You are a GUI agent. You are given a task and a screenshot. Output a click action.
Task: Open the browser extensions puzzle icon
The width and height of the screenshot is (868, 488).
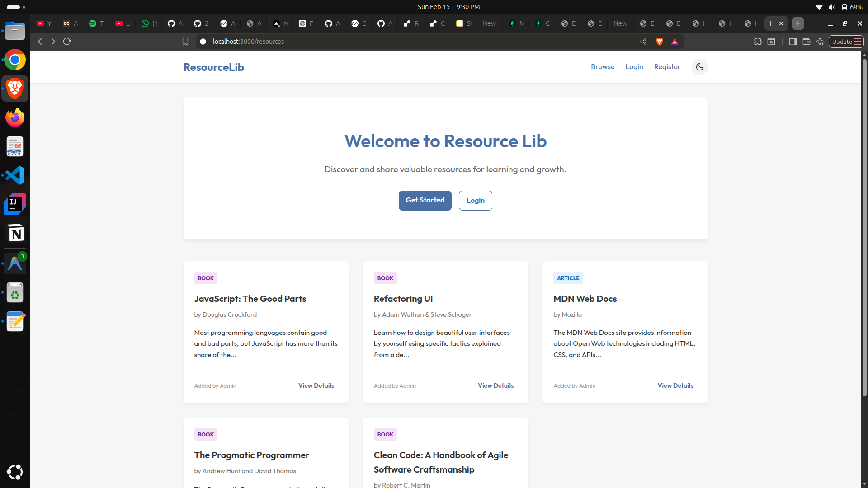(758, 42)
